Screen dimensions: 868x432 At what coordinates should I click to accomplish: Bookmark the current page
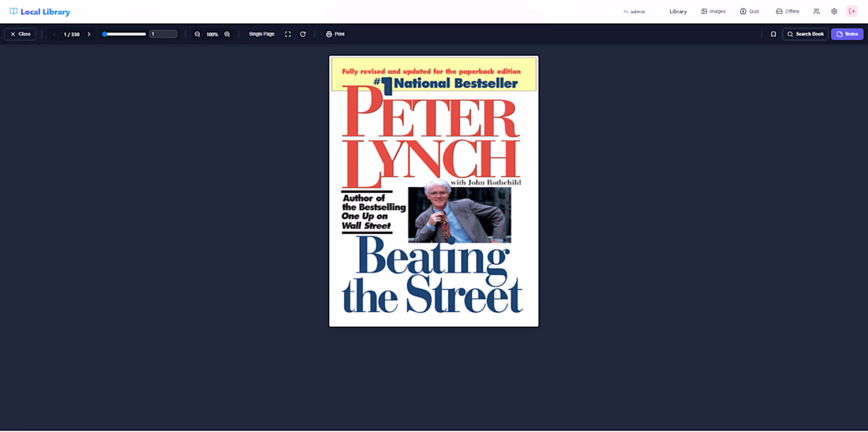pos(773,34)
